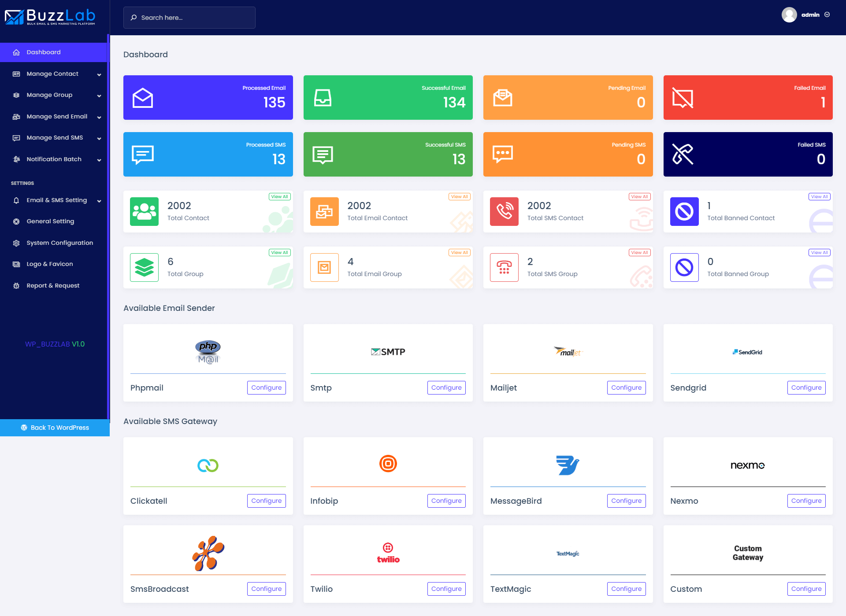Go to the Report & Request page
Viewport: 846px width, 616px height.
[53, 285]
